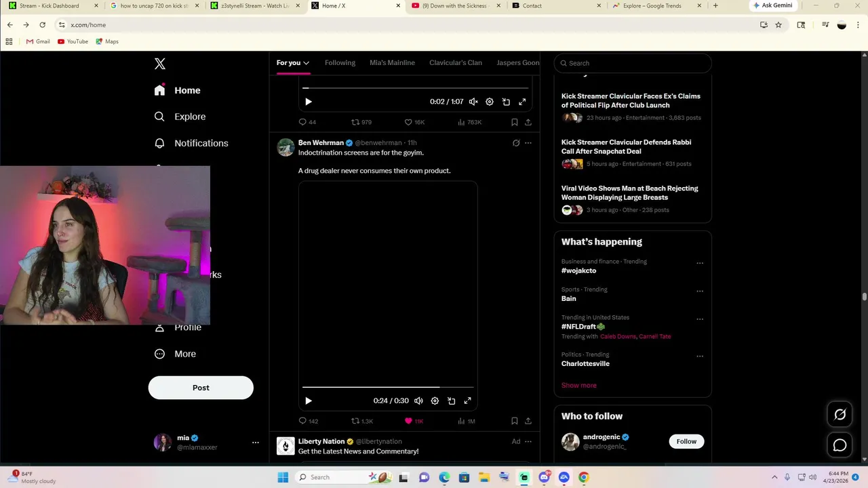The height and width of the screenshot is (488, 868).
Task: Reload the browser page
Action: (x=42, y=25)
